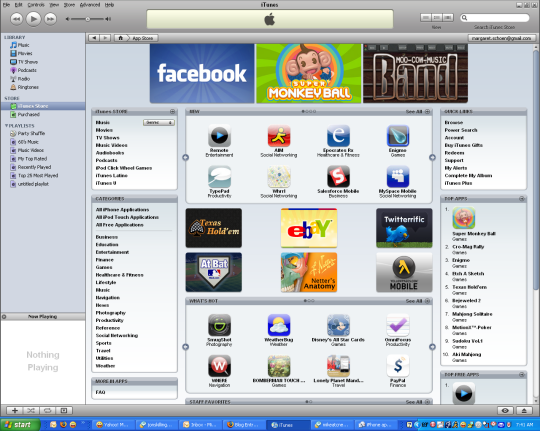Toggle shuffle playback button
The height and width of the screenshot is (431, 540).
31,410
